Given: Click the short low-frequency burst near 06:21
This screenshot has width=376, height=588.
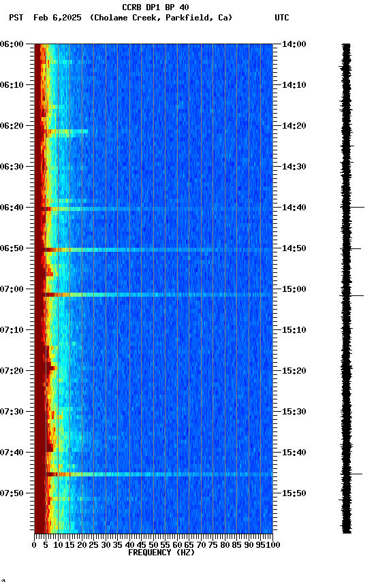Looking at the screenshot, I should point(67,131).
